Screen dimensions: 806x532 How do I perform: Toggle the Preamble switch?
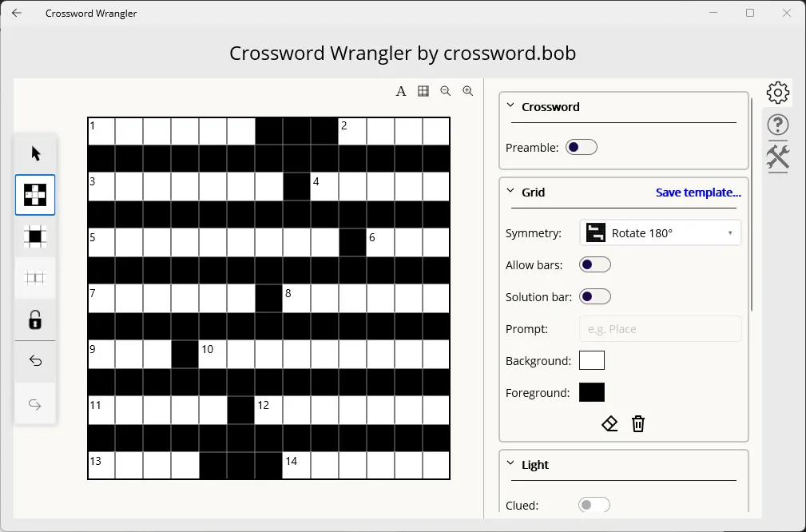pyautogui.click(x=582, y=148)
